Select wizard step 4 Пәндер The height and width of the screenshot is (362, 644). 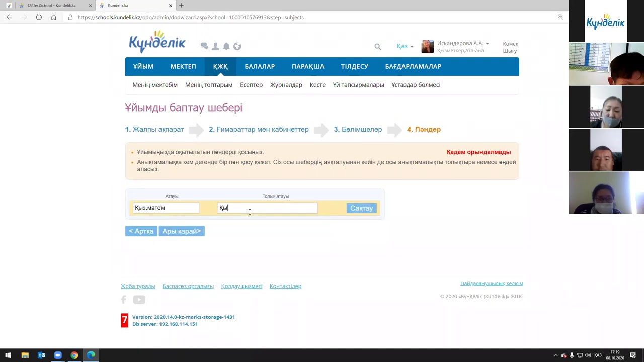pos(424,129)
